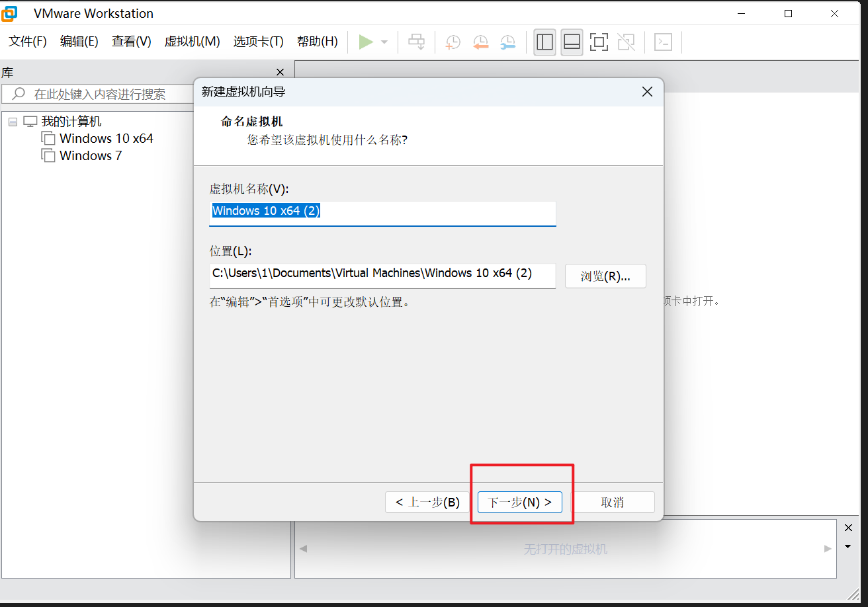Screen dimensions: 868x607
Task: Click the 虚拟机名称 text field
Action: pos(382,213)
